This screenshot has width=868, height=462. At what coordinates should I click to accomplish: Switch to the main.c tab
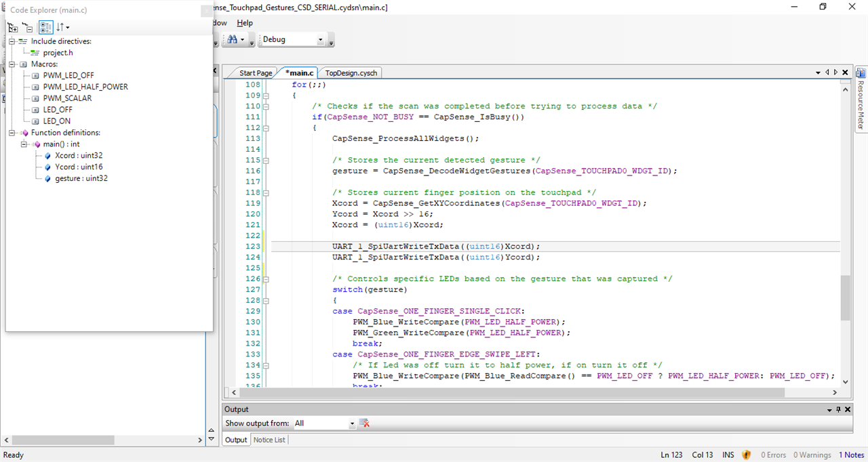pyautogui.click(x=299, y=73)
